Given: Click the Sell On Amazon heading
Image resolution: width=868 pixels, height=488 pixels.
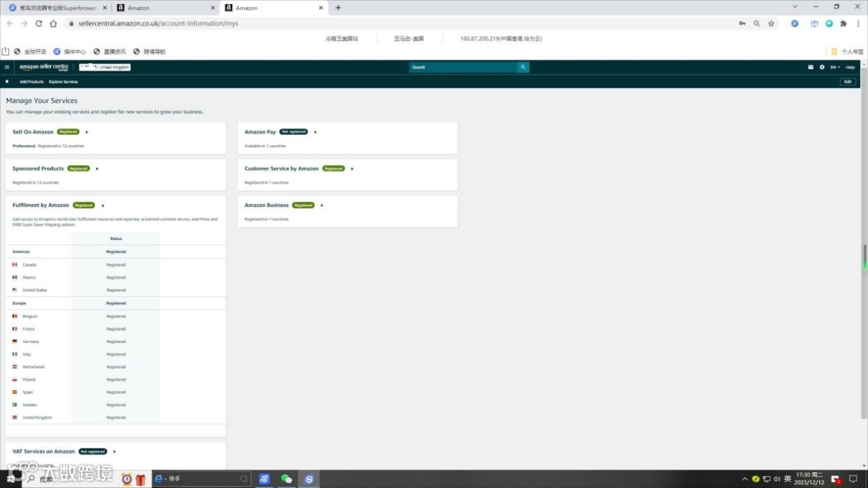Looking at the screenshot, I should coord(33,132).
